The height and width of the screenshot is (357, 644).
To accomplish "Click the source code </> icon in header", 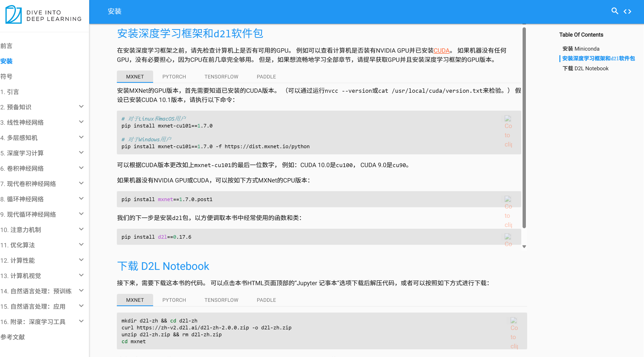I will tap(628, 11).
